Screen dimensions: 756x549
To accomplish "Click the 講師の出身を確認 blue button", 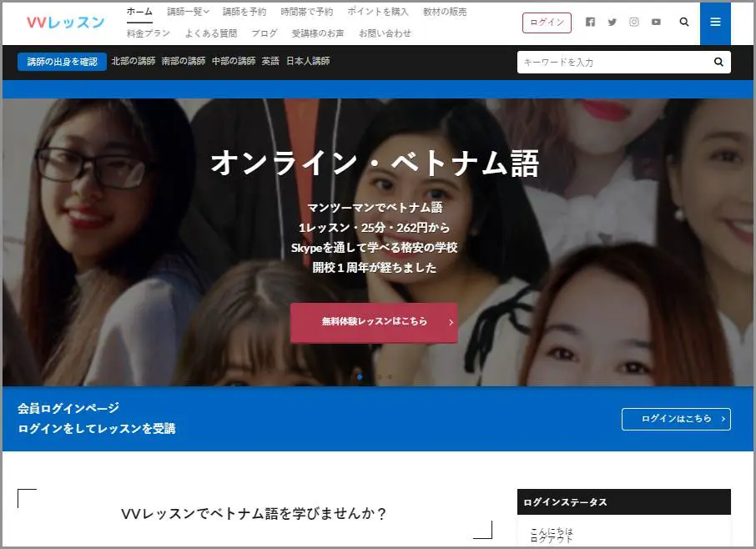I will click(62, 62).
